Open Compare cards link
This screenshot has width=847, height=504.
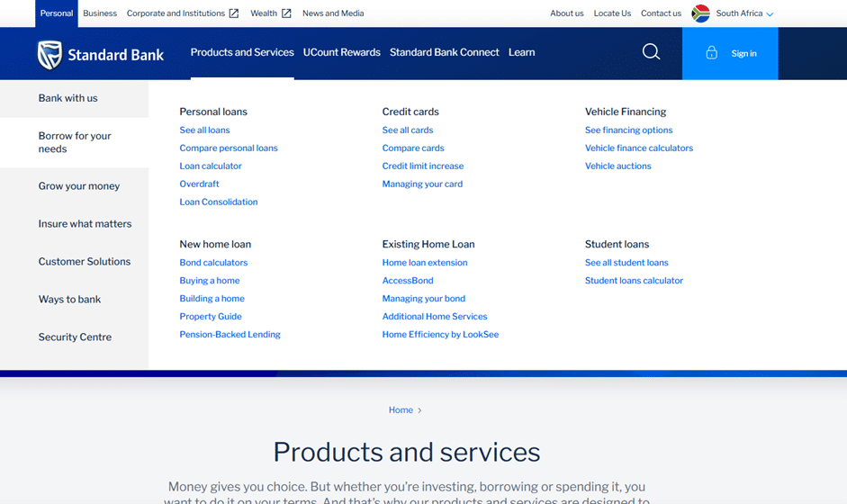412,148
